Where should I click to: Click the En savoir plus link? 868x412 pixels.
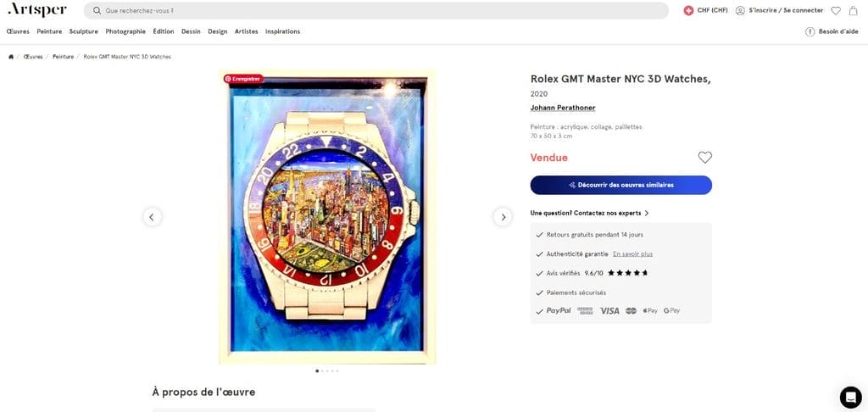tap(632, 253)
